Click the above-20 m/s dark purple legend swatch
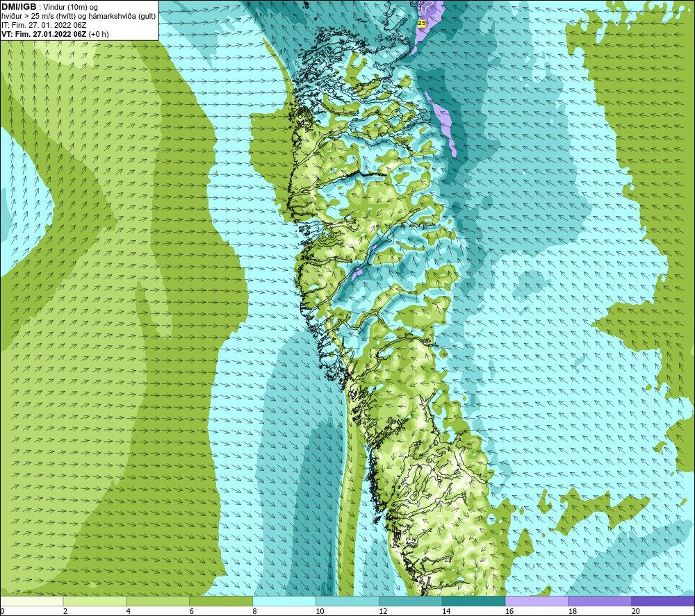The image size is (695, 616). [x=663, y=601]
